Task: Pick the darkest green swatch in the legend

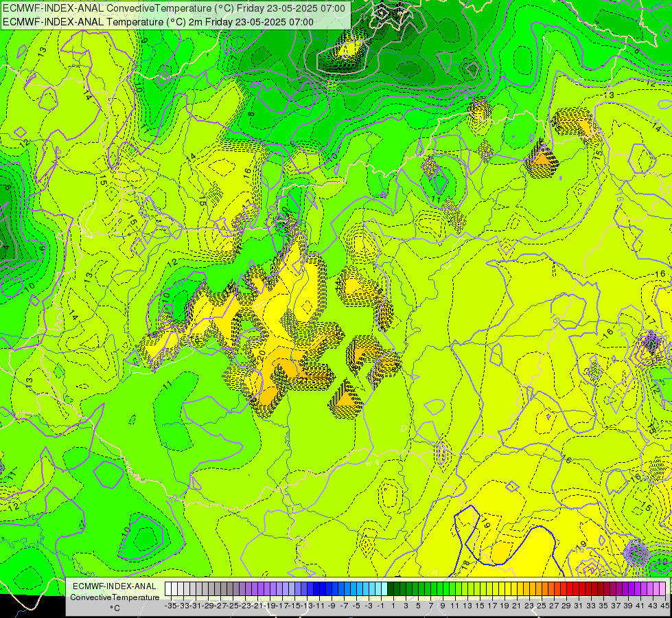Action: pos(391,588)
